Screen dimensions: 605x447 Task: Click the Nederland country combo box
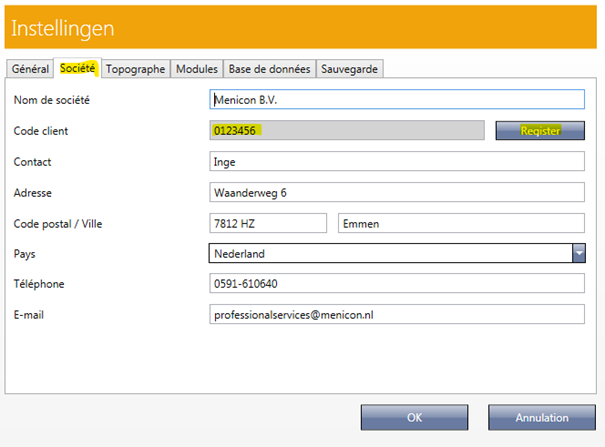coord(389,254)
